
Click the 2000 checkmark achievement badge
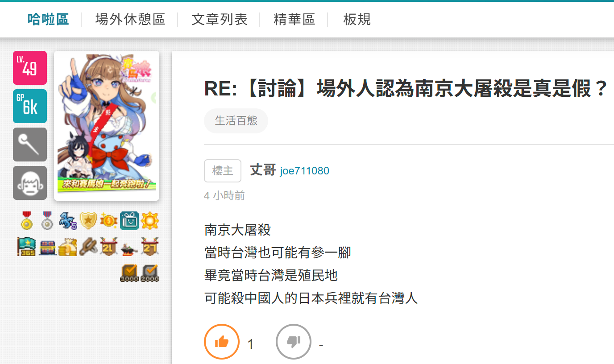(x=150, y=273)
